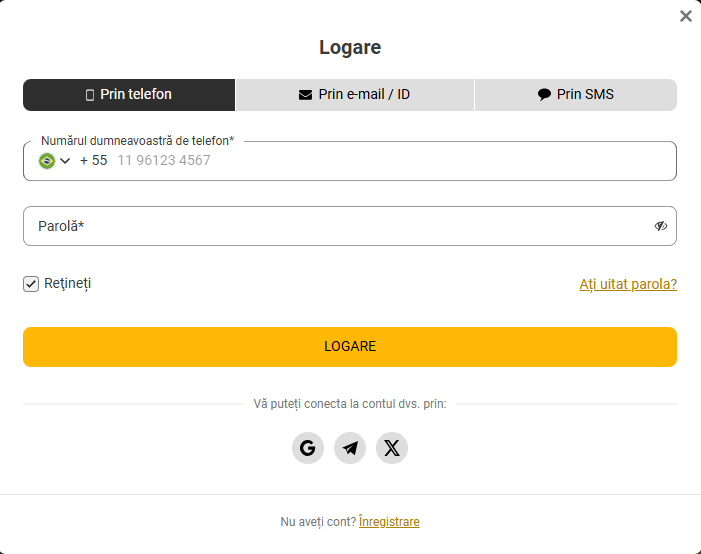Image resolution: width=701 pixels, height=554 pixels.
Task: Open the +55 country code selector
Action: click(93, 161)
